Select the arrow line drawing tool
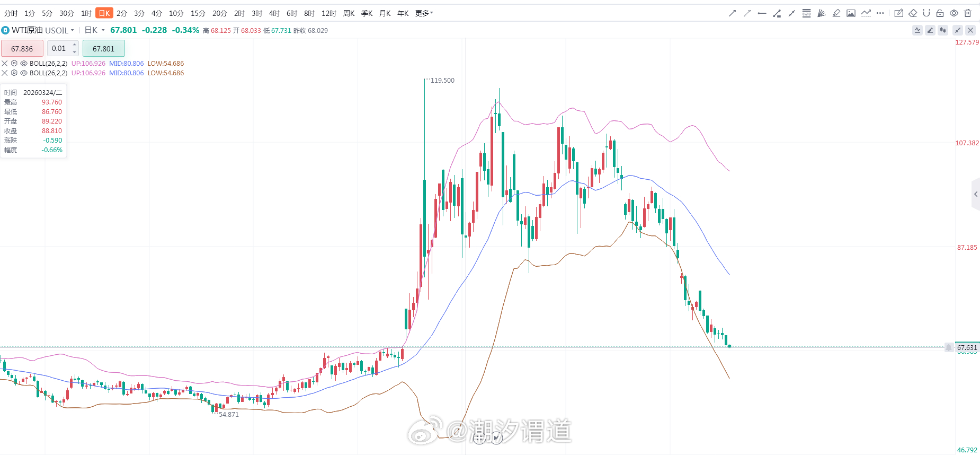This screenshot has height=455, width=980. [732, 13]
